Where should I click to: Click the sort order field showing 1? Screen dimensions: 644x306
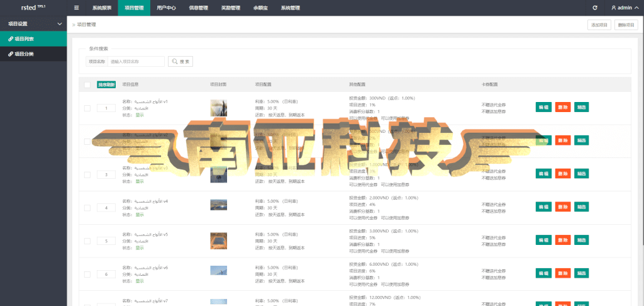[106, 108]
